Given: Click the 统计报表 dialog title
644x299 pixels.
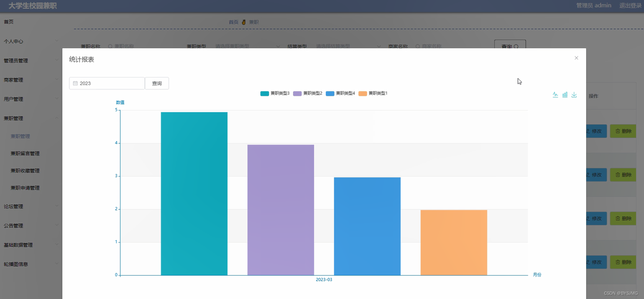Looking at the screenshot, I should tap(82, 59).
